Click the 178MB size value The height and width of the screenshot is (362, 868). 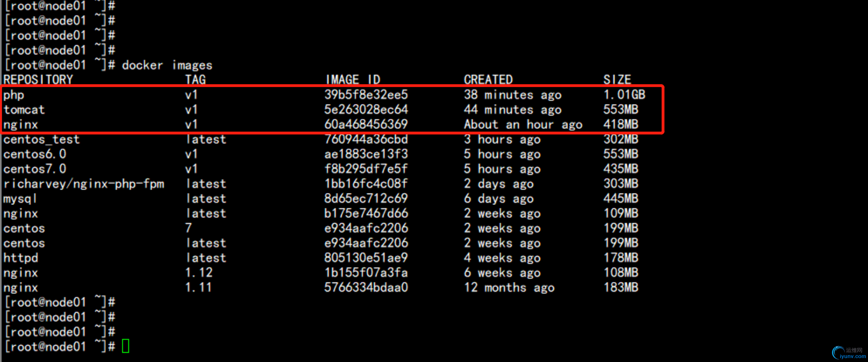[x=621, y=258]
